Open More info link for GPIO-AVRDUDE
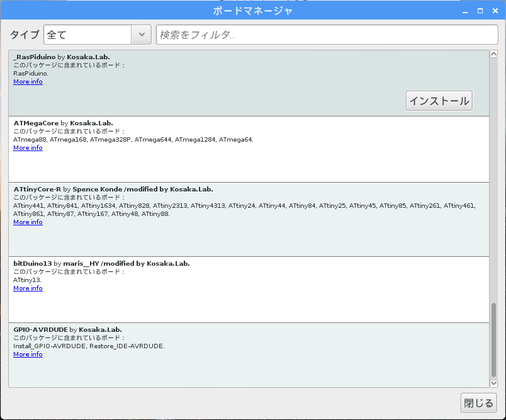The image size is (506, 420). pos(28,355)
